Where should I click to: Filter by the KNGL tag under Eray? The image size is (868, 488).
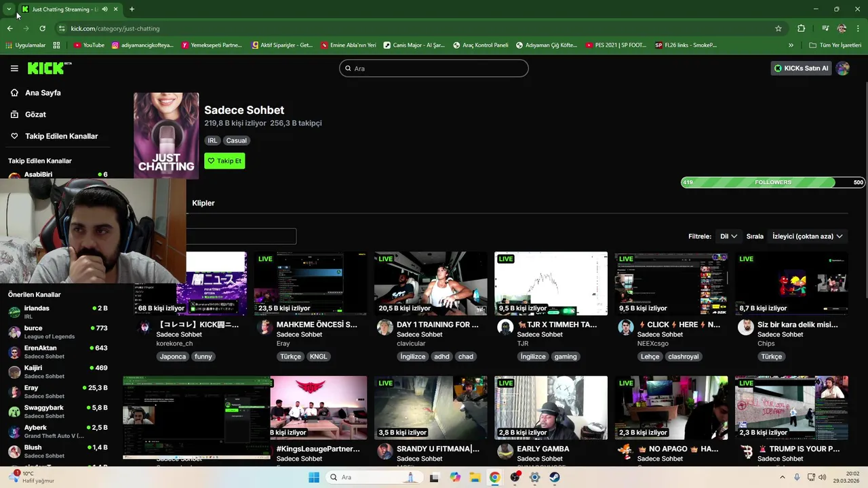pos(318,357)
